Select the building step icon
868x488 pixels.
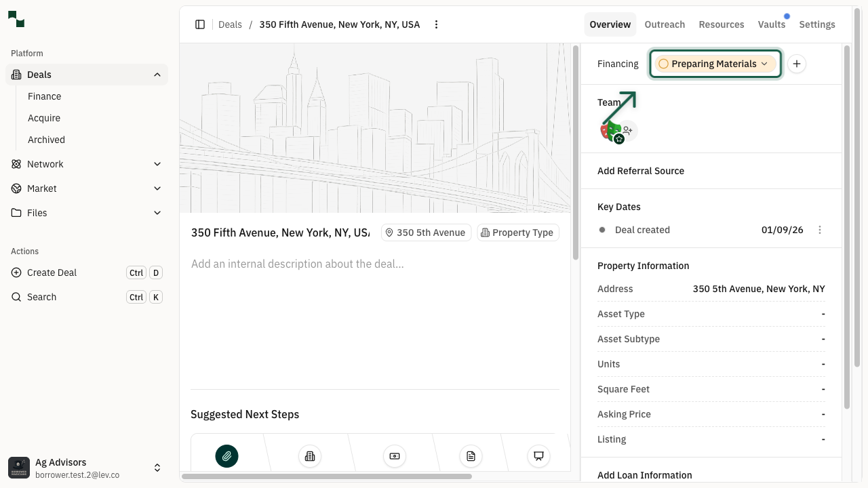pos(310,456)
